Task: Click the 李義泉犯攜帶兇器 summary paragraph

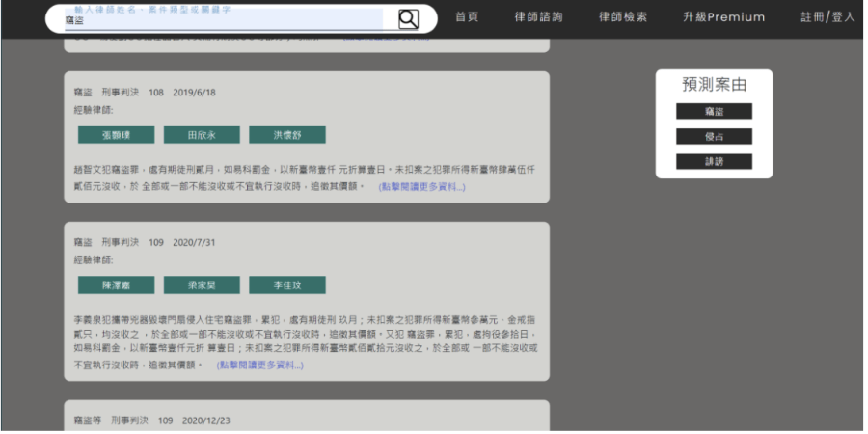Action: click(306, 342)
